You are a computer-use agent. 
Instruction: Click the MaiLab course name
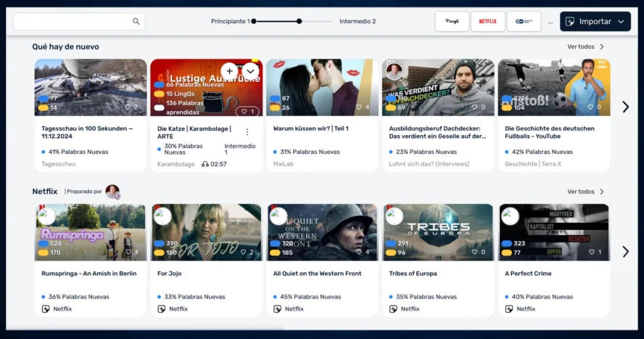pos(284,164)
